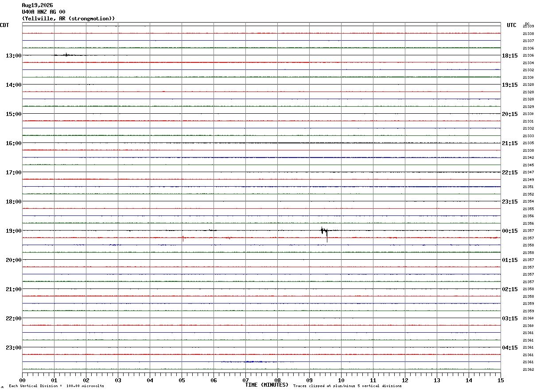The image size is (536, 392).
Task: Select the 21:00 CDT row label
Action: [13, 289]
